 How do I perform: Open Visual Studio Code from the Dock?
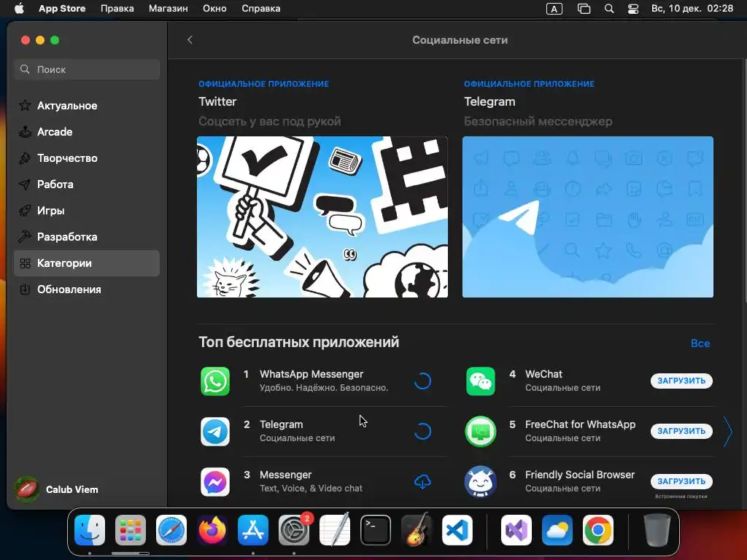pos(457,530)
